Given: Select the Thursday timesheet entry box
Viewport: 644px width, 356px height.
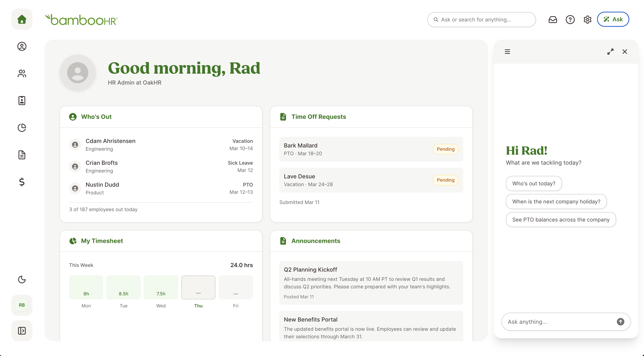Looking at the screenshot, I should click(x=198, y=287).
